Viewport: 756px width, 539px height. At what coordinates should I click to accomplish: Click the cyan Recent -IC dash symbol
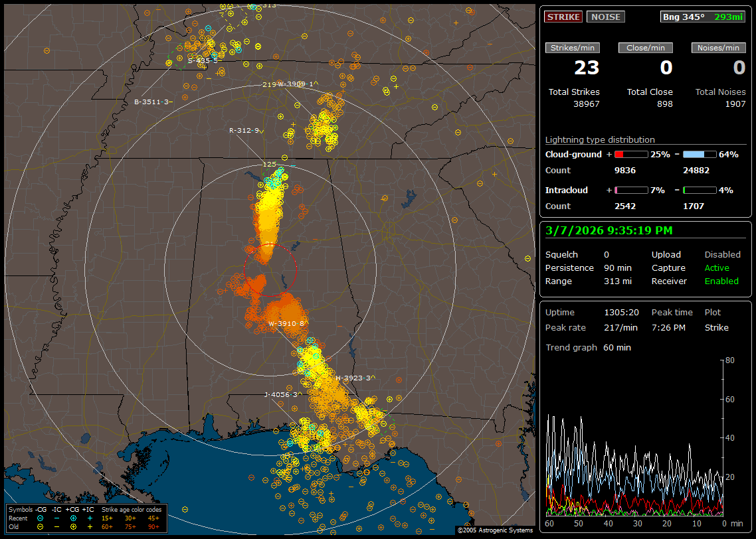click(x=56, y=517)
